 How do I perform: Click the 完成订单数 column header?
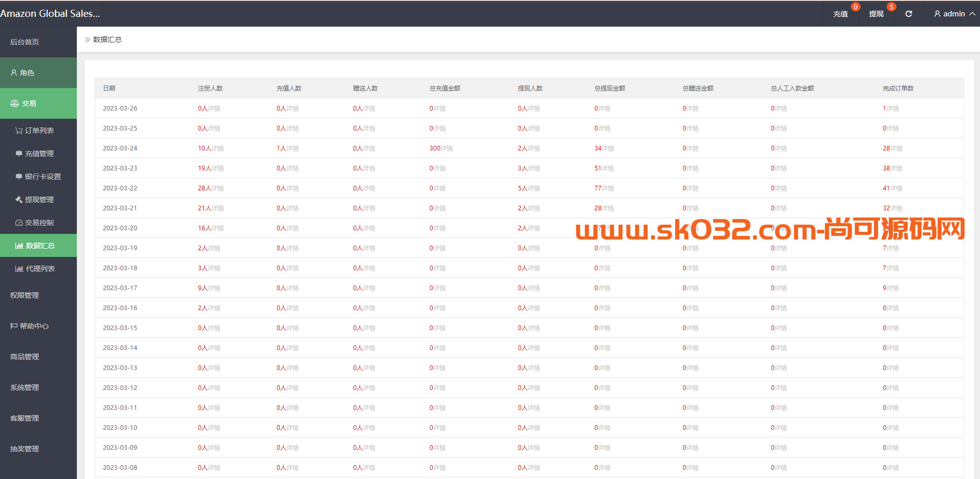(898, 89)
